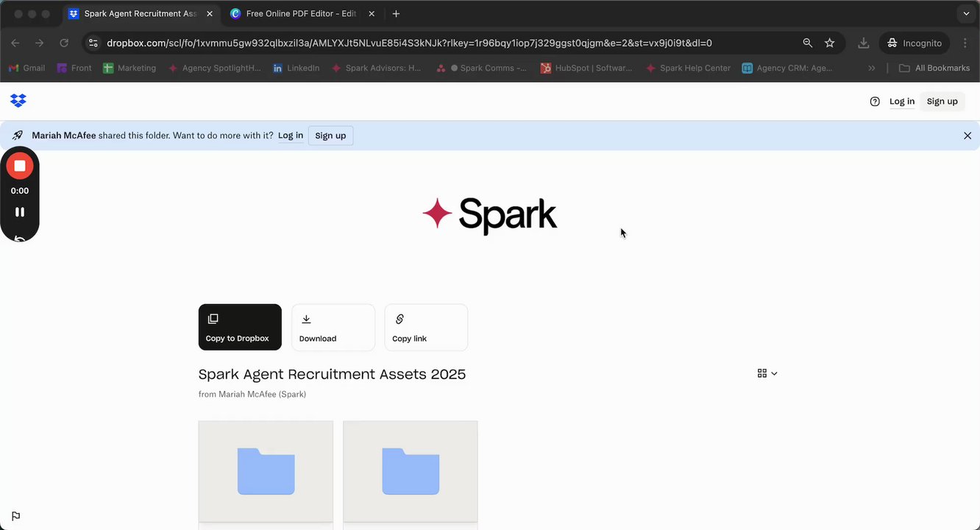
Task: Dismiss the shared folder banner
Action: click(967, 135)
